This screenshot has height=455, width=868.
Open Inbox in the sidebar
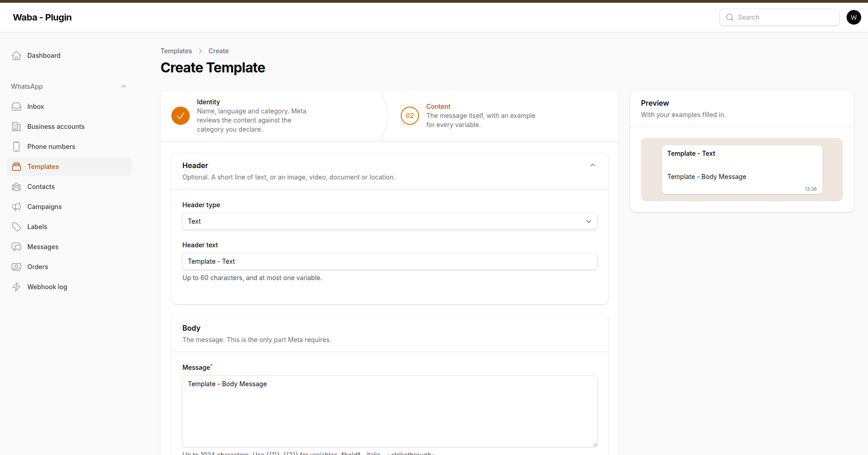(70, 107)
